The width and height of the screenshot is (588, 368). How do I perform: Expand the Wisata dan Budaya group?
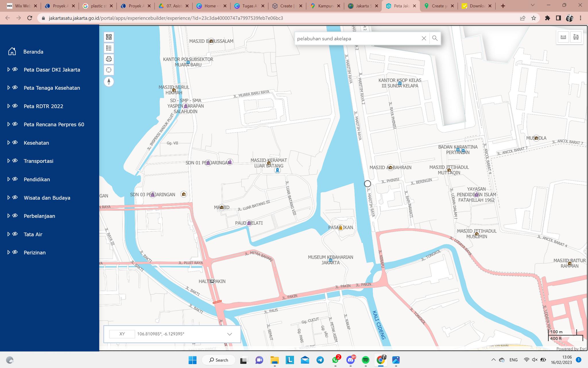coord(9,198)
